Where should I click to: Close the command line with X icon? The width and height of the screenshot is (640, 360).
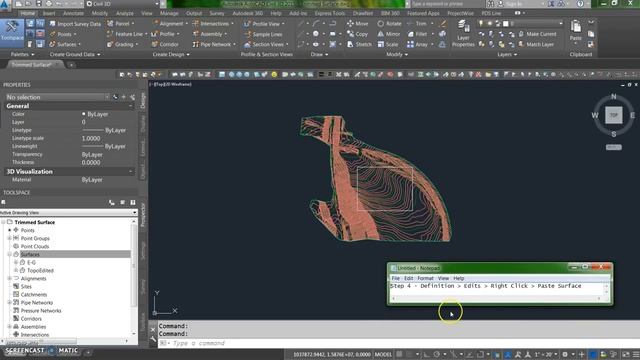[x=153, y=329]
